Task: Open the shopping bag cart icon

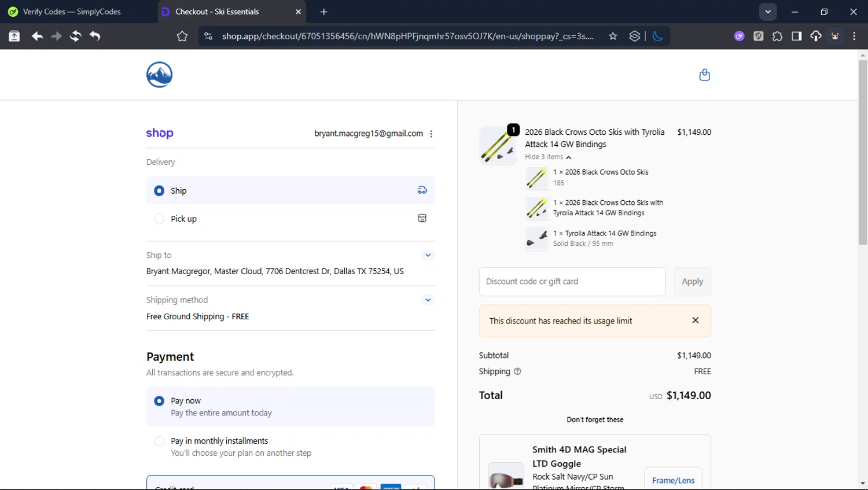Action: (x=704, y=75)
